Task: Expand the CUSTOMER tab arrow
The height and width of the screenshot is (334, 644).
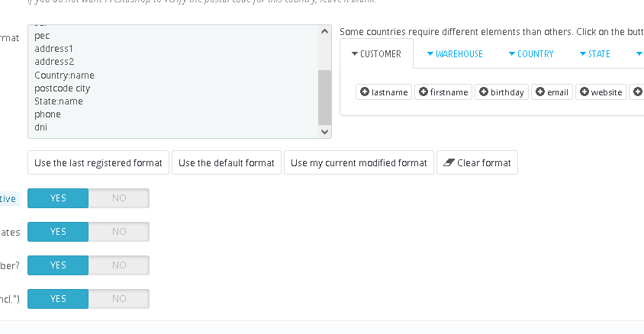Action: (355, 53)
